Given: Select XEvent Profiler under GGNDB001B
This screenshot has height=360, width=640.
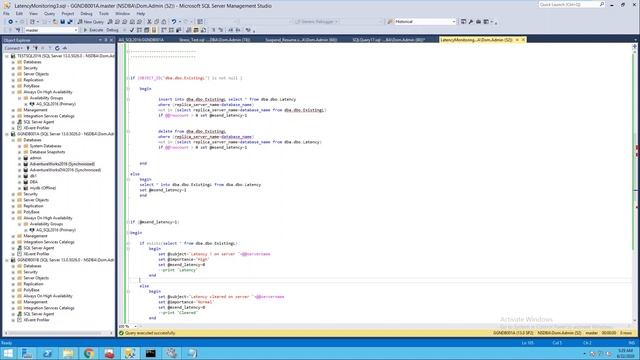Looking at the screenshot, I should coord(36,320).
